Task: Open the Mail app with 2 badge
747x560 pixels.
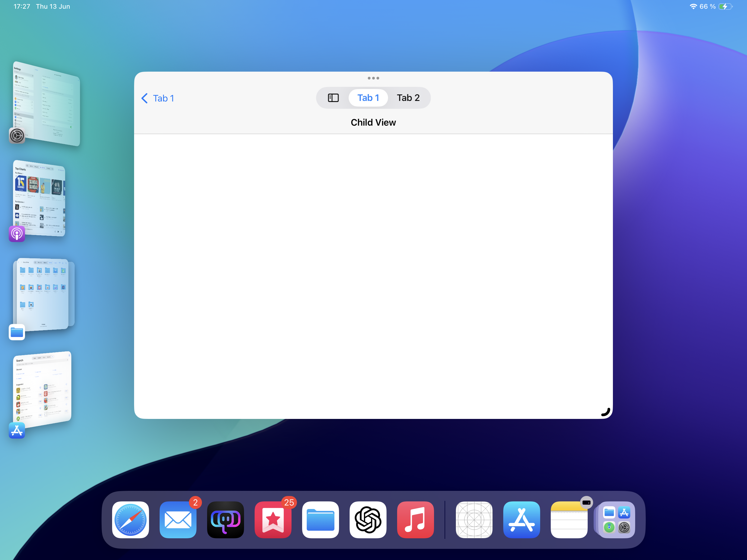Action: [x=178, y=520]
